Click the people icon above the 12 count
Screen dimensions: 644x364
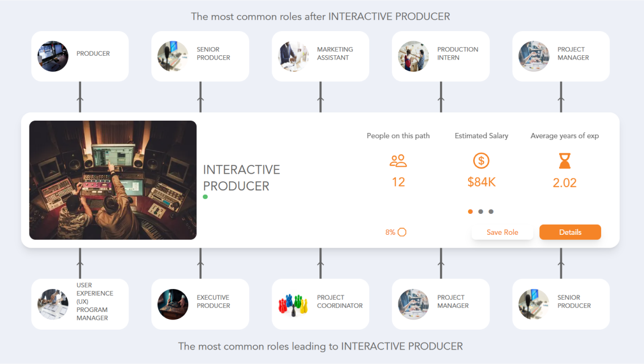(x=398, y=161)
